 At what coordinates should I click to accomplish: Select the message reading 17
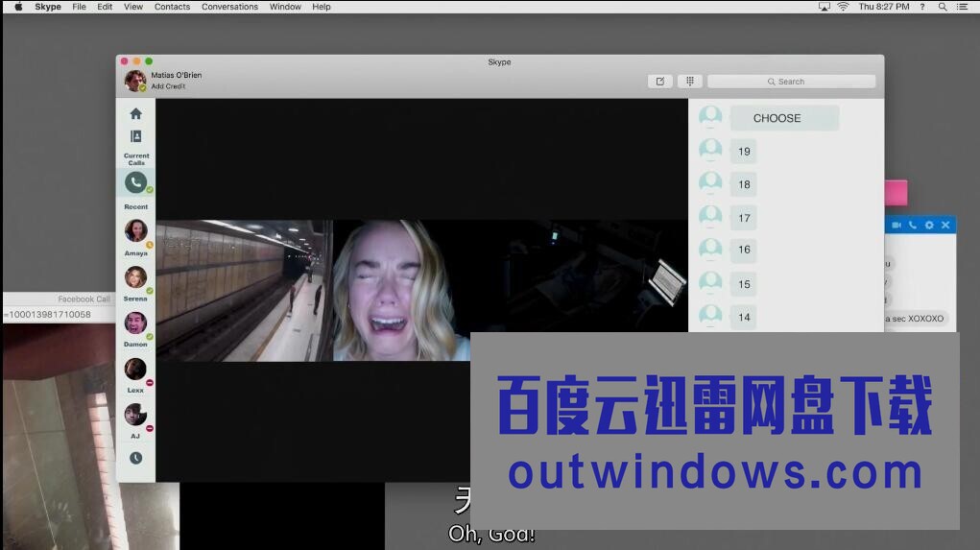744,218
